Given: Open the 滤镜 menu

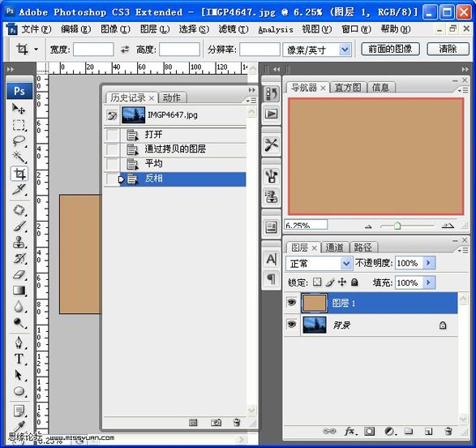Looking at the screenshot, I should [234, 29].
